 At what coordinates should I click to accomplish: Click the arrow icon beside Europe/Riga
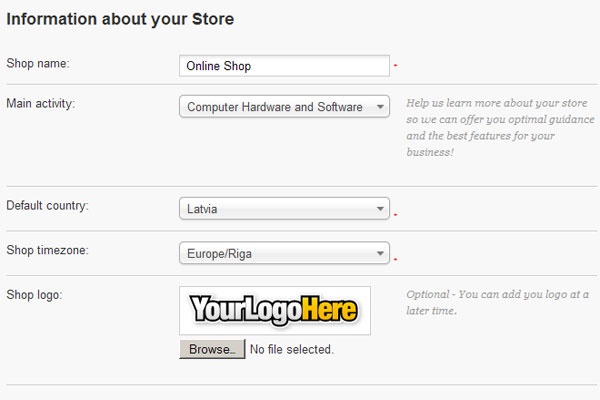point(380,253)
